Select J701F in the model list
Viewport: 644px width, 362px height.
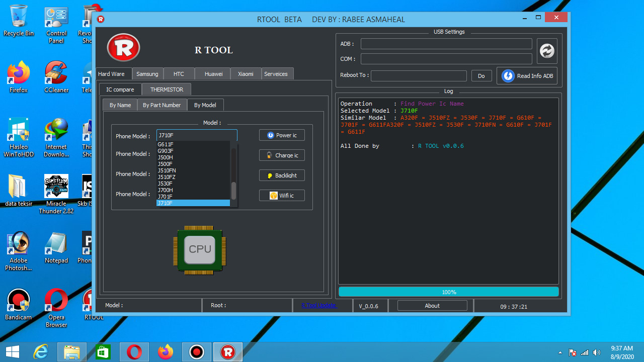pos(193,197)
